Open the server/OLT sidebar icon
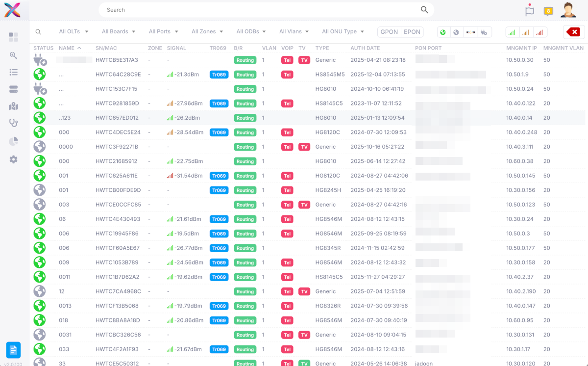The height and width of the screenshot is (366, 588). pos(13,89)
